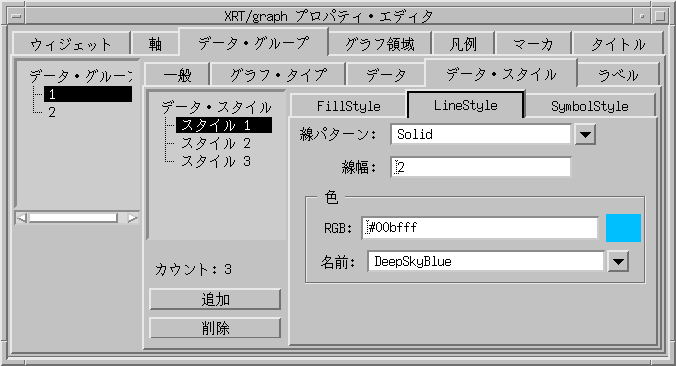This screenshot has width=676, height=366.
Task: Open the グラフ領域 tab
Action: point(379,44)
